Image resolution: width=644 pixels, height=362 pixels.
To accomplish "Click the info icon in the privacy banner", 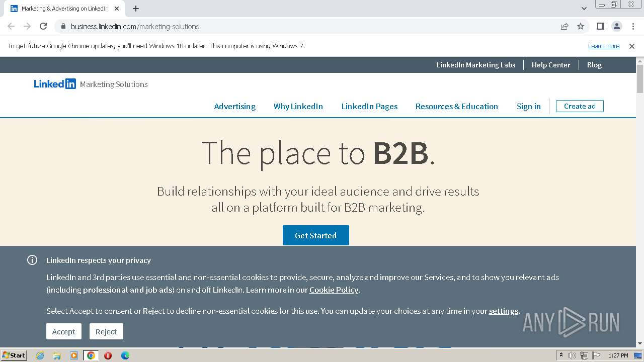I will pyautogui.click(x=32, y=260).
